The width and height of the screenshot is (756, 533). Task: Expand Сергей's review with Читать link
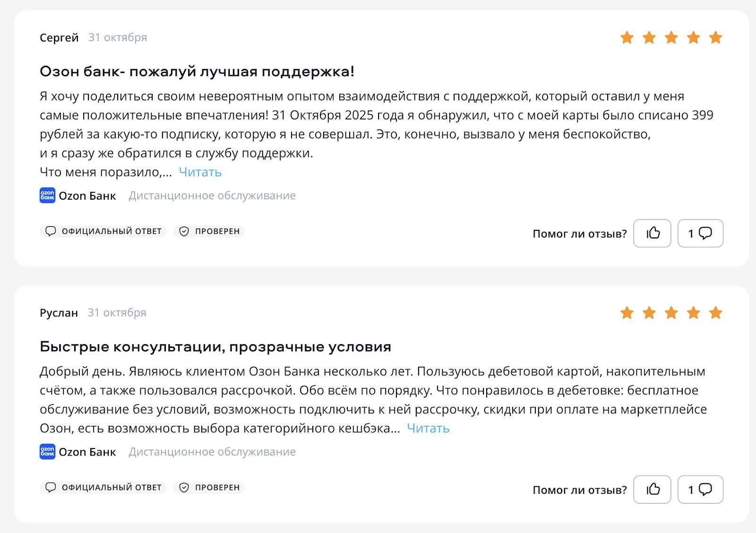pyautogui.click(x=199, y=172)
